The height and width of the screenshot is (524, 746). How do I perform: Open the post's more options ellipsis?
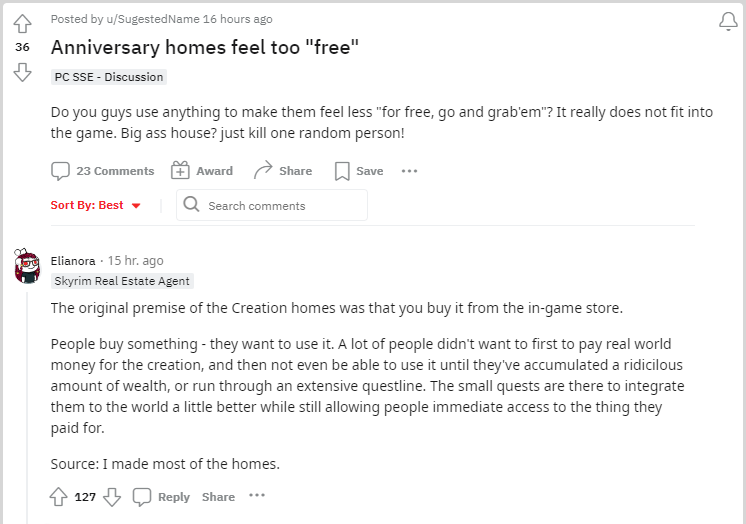(x=409, y=171)
